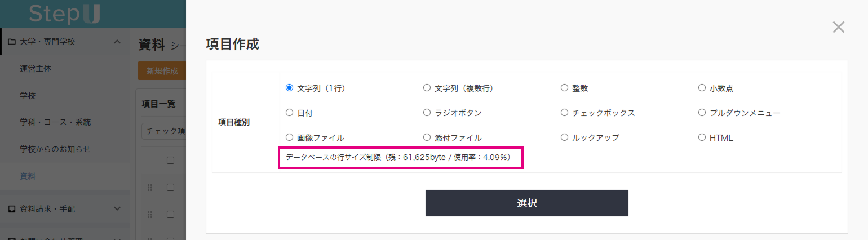Image resolution: width=868 pixels, height=240 pixels.
Task: Pick 小数点 as item type
Action: (x=702, y=88)
